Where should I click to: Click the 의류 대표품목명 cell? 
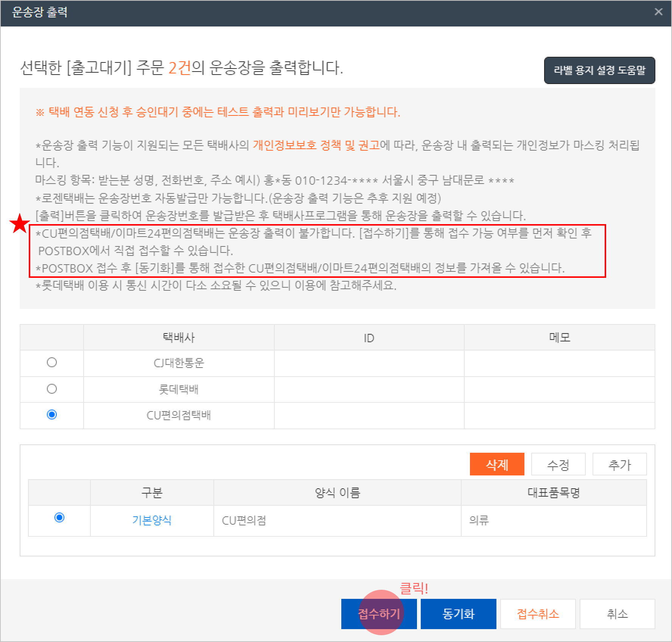[x=479, y=520]
